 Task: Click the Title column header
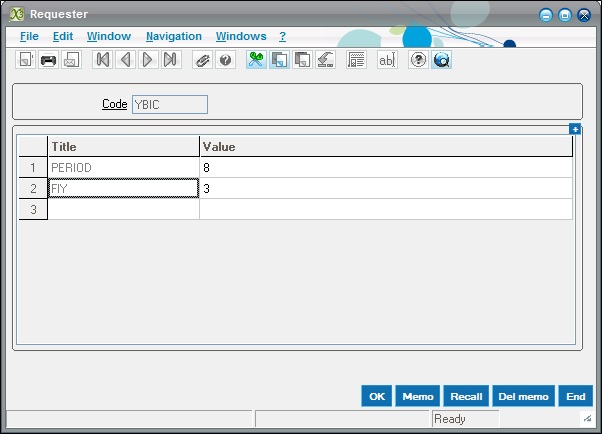(x=124, y=146)
